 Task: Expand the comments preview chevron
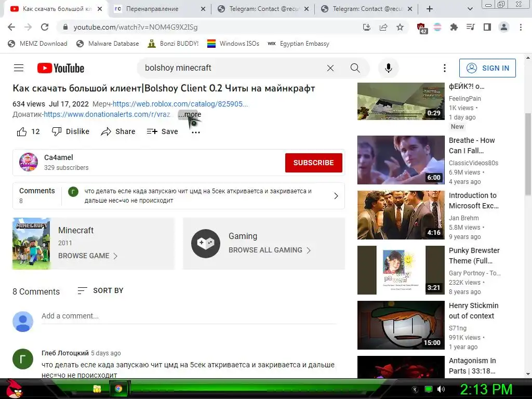pos(336,196)
